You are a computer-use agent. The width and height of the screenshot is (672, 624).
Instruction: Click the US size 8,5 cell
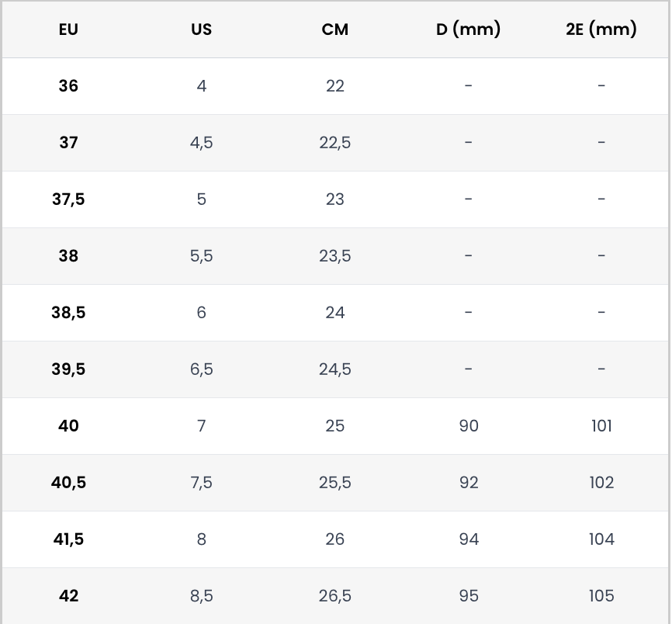[201, 596]
